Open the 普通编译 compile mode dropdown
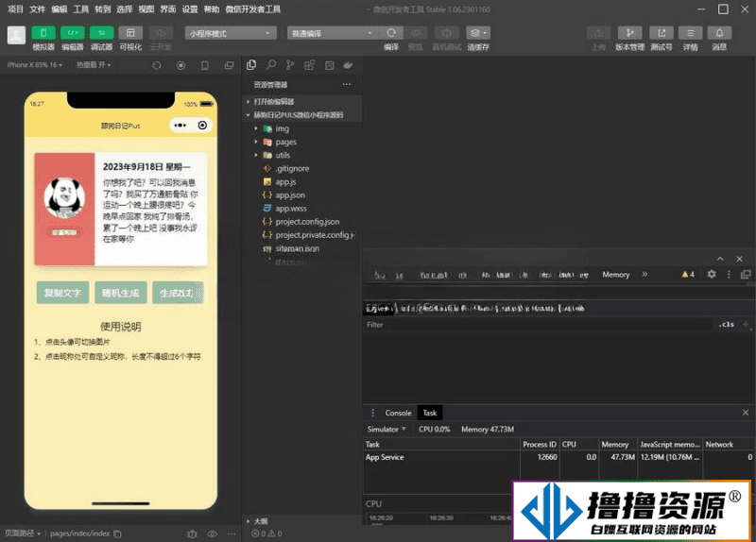The height and width of the screenshot is (542, 756). pyautogui.click(x=334, y=33)
